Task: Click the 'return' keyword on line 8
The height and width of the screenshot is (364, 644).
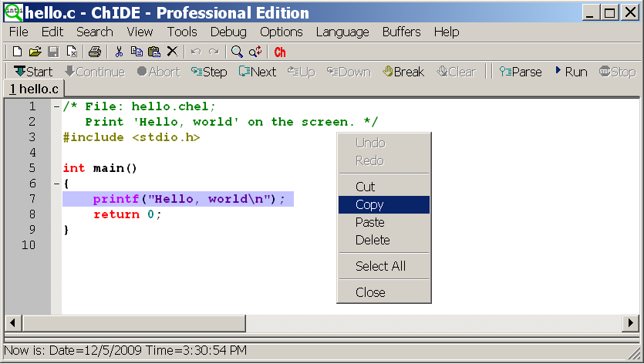Action: [x=116, y=214]
